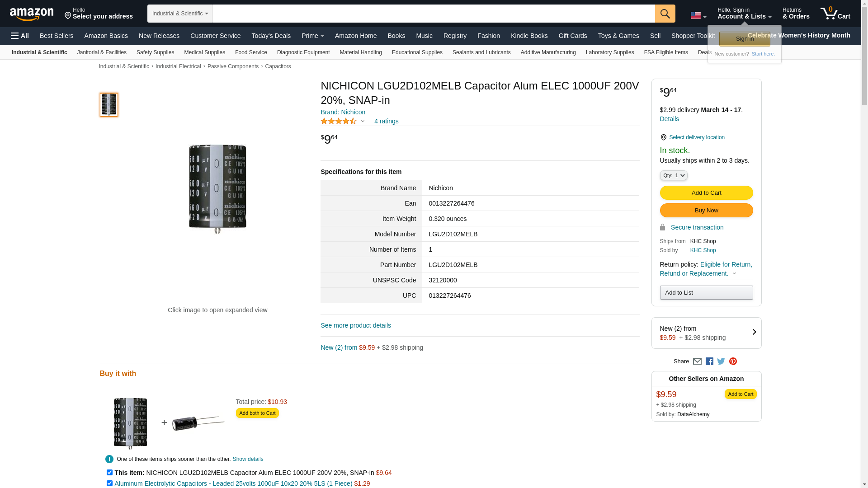868x488 pixels.
Task: Go to Laboratory Supplies category tab
Action: (x=609, y=52)
